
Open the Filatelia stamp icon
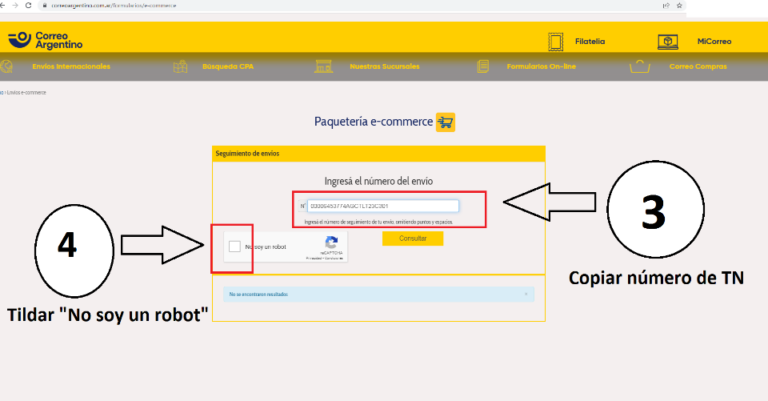point(555,42)
